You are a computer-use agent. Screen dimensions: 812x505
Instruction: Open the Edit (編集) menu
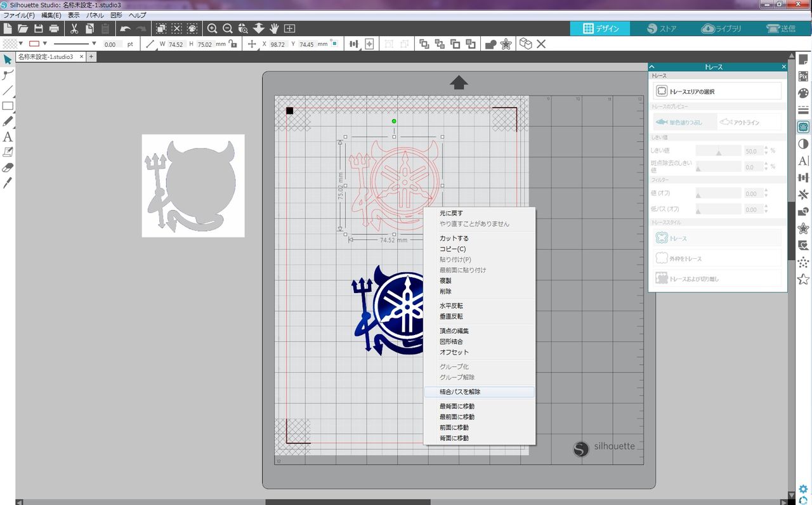(x=51, y=15)
